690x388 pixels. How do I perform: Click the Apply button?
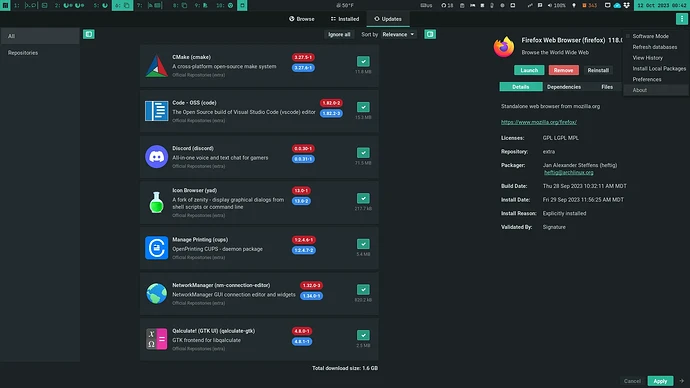pos(660,381)
